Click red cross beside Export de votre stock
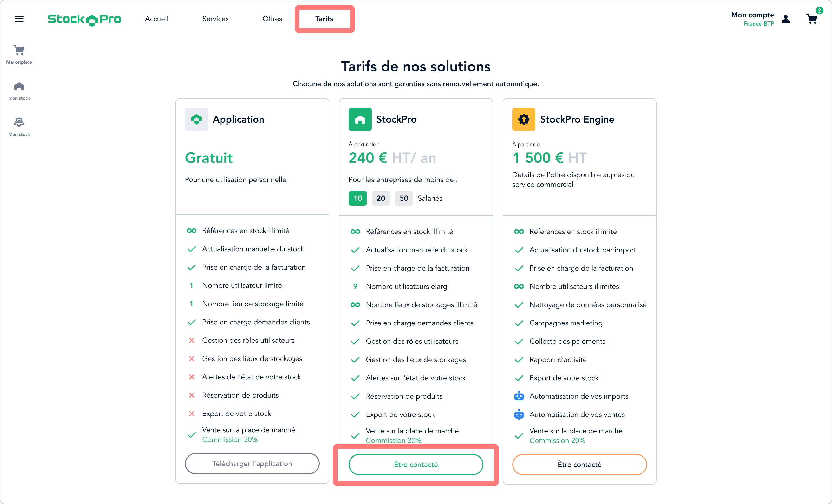832x504 pixels. pyautogui.click(x=191, y=414)
